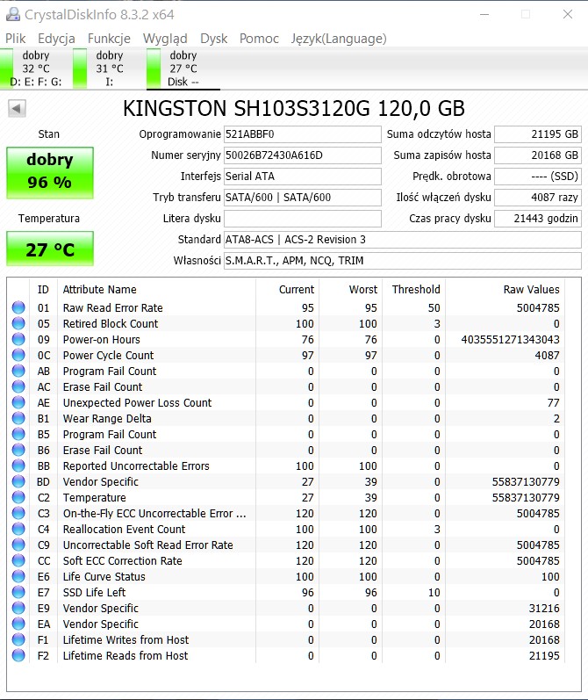Select the Program Fail Count row with ID AB

pyautogui.click(x=286, y=371)
